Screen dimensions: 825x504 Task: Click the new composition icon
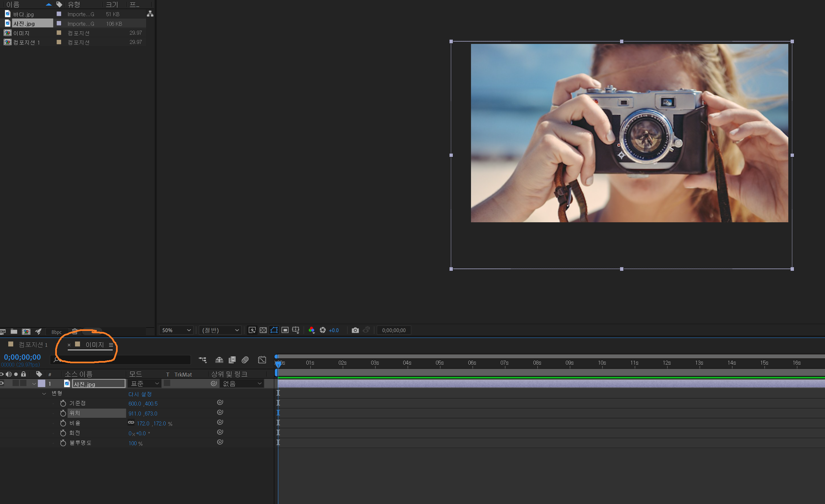point(26,331)
